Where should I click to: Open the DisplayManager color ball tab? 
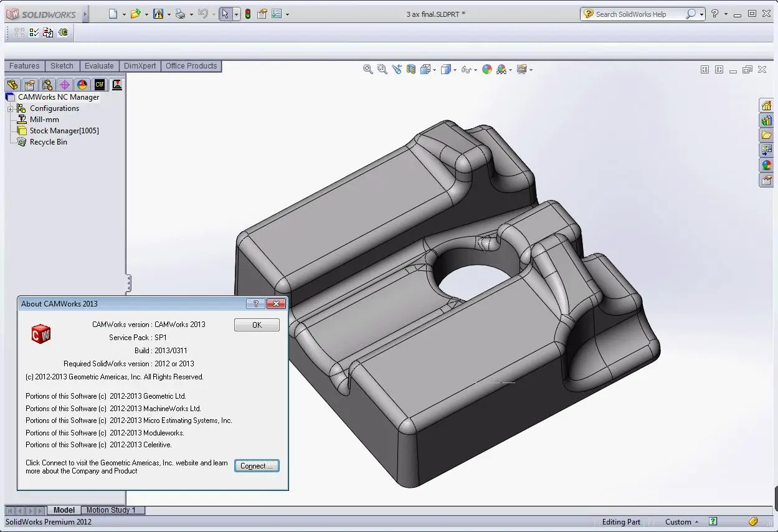[82, 85]
